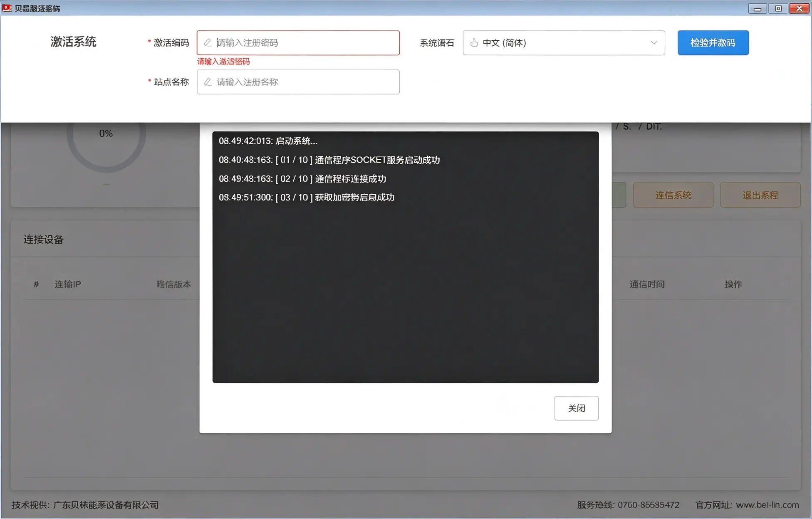Minimize the window
Image resolution: width=812 pixels, height=519 pixels.
coord(757,8)
